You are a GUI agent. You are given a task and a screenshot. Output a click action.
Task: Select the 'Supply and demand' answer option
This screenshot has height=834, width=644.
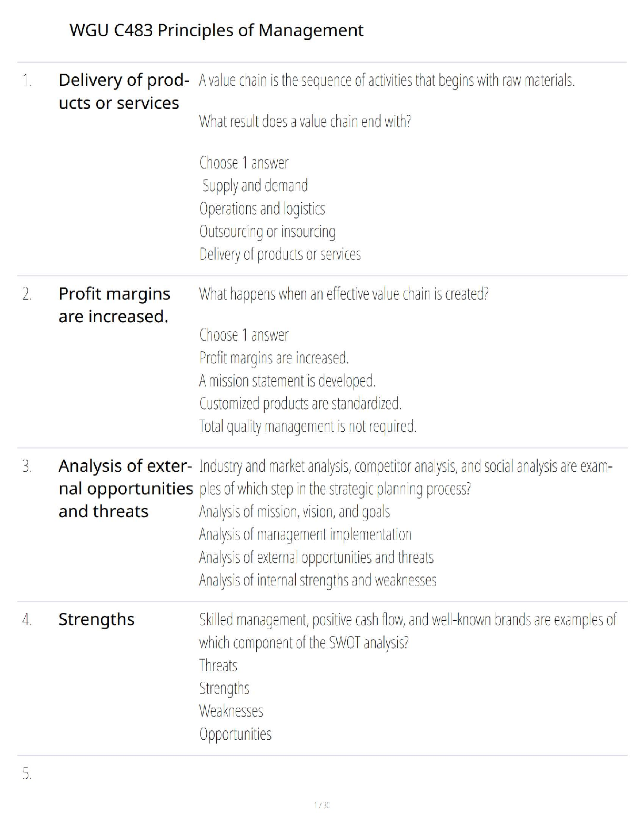[255, 186]
